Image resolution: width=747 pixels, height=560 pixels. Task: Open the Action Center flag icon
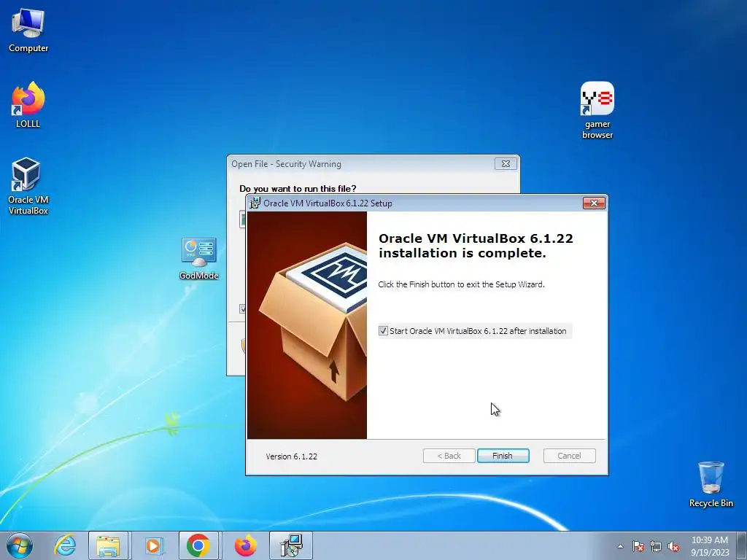638,546
